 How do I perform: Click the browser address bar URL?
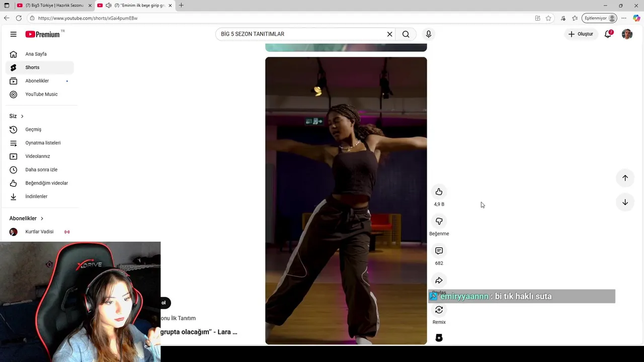[88, 18]
